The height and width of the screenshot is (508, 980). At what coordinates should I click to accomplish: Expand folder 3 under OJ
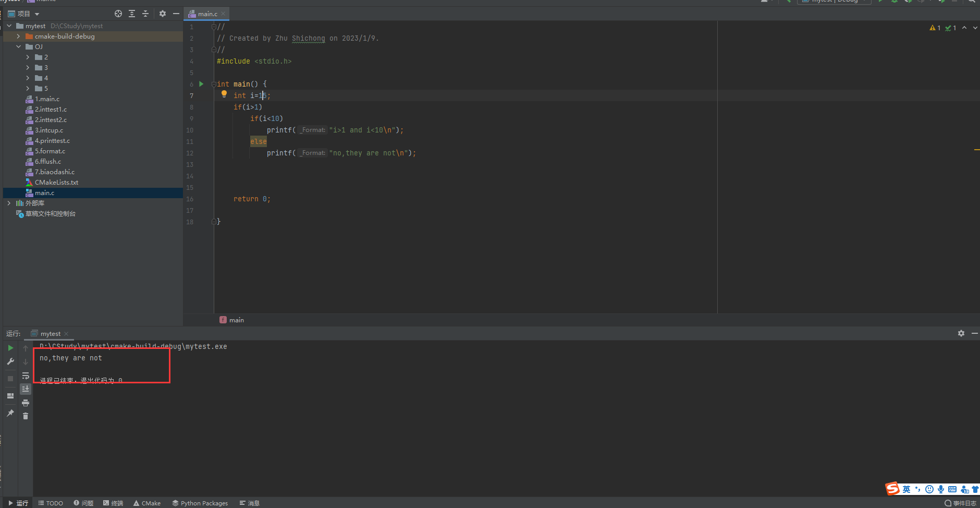click(28, 67)
